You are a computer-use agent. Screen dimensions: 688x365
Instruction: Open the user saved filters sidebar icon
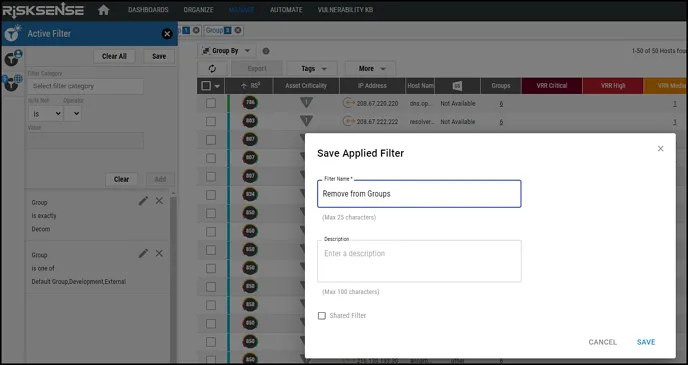[x=13, y=58]
